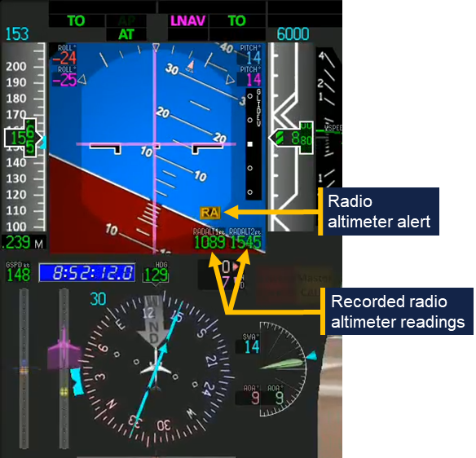Image resolution: width=476 pixels, height=458 pixels.
Task: Click the yellow marker on vertical bar
Action: (x=64, y=392)
